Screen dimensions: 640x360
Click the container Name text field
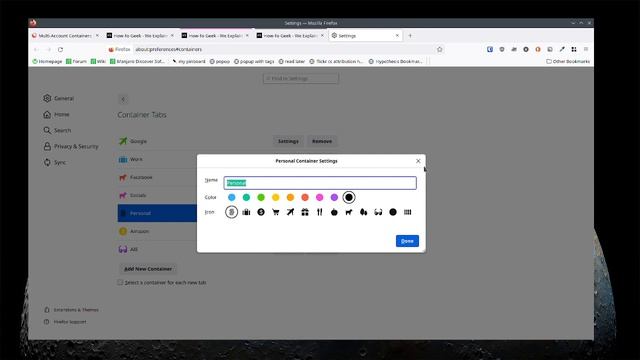(320, 183)
